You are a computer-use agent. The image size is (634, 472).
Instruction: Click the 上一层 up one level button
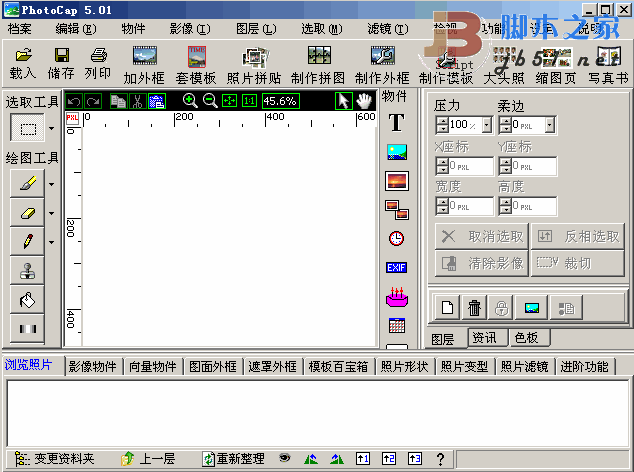(x=148, y=459)
